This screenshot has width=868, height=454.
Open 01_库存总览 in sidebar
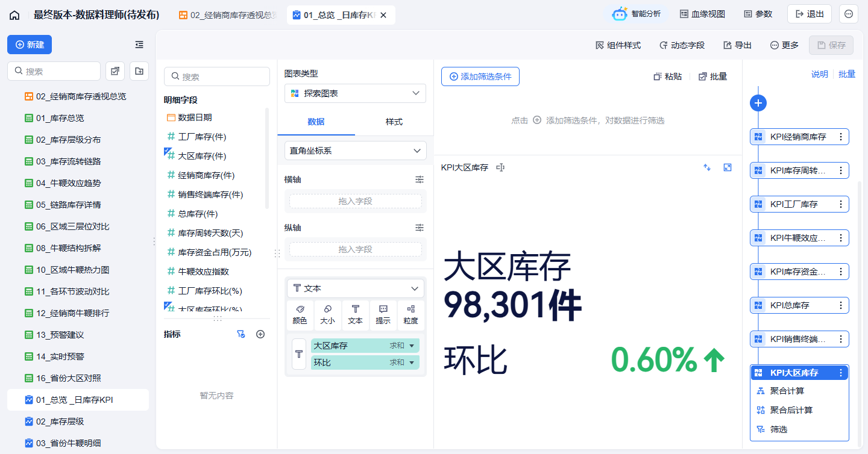(78, 118)
